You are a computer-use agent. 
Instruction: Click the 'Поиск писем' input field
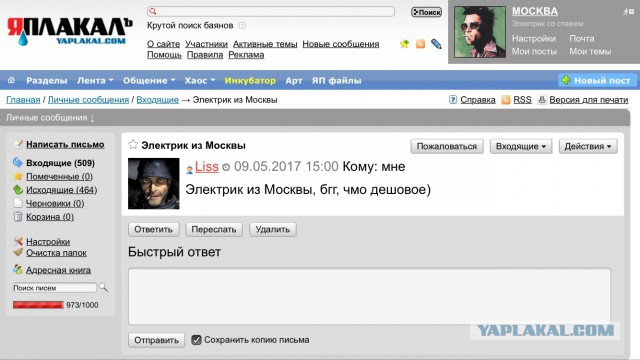pos(55,288)
